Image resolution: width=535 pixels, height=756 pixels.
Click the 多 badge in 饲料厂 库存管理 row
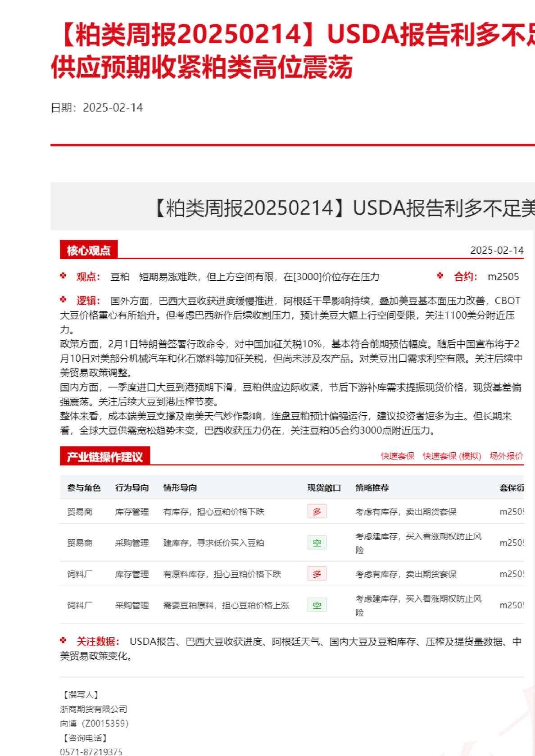(x=317, y=574)
